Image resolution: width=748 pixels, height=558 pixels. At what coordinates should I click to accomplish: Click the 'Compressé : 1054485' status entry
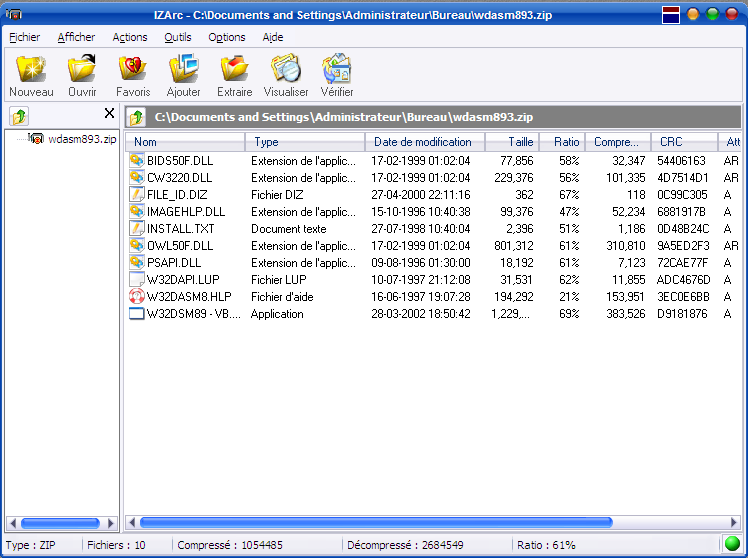230,545
